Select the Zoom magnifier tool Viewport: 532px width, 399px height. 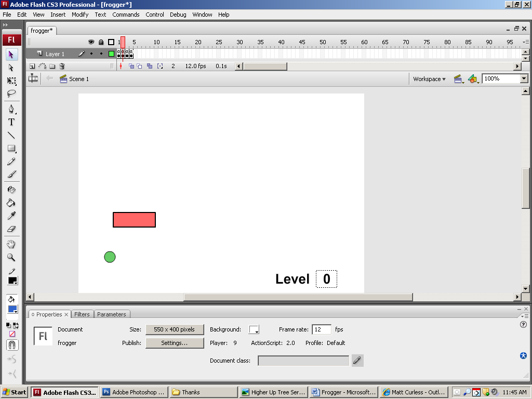pos(11,257)
